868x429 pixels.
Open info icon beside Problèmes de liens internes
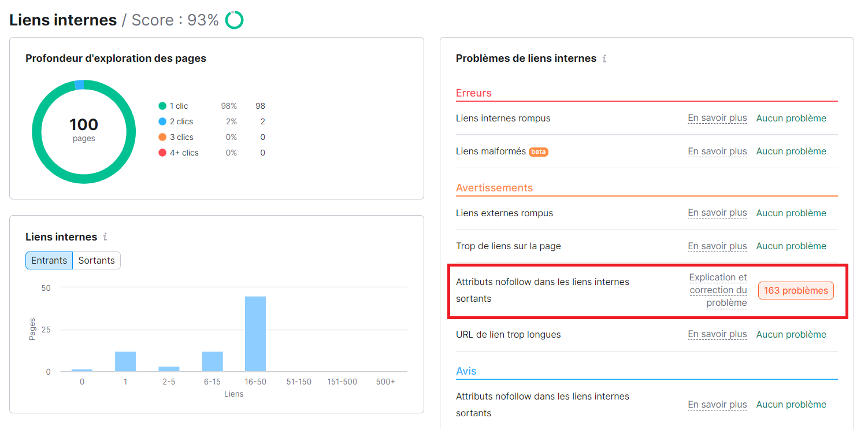pos(604,58)
